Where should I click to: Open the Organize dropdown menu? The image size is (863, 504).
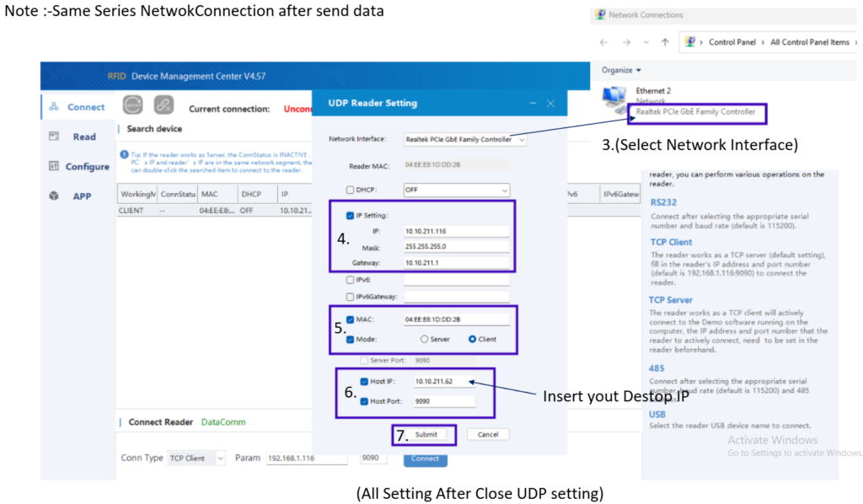(621, 70)
